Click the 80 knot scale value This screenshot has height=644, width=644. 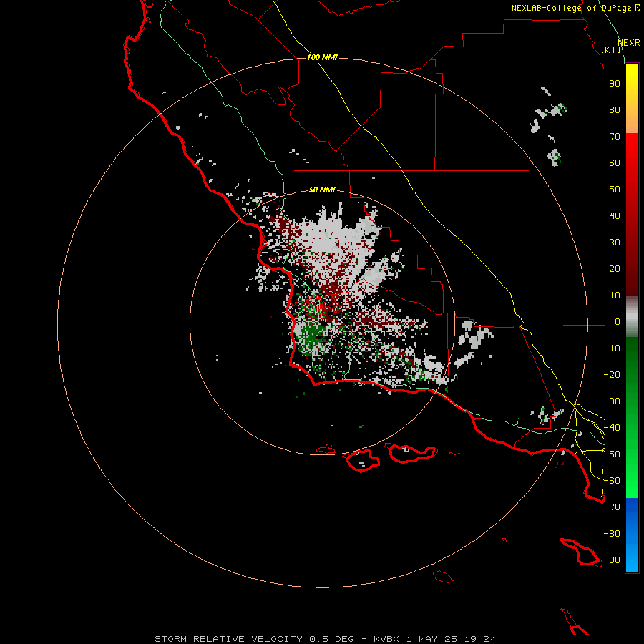(615, 110)
